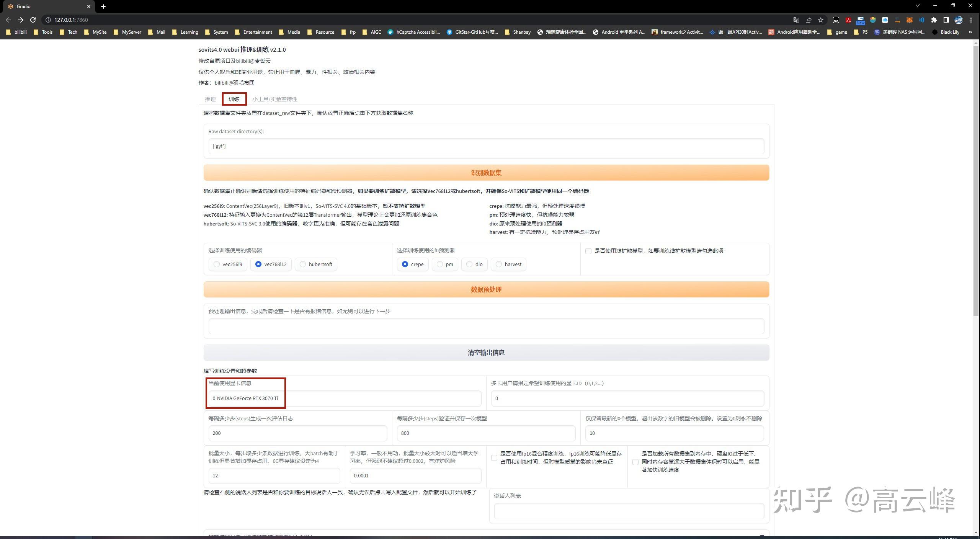Toggle the browser side panel icon
Viewport: 980px width, 539px height.
click(946, 20)
